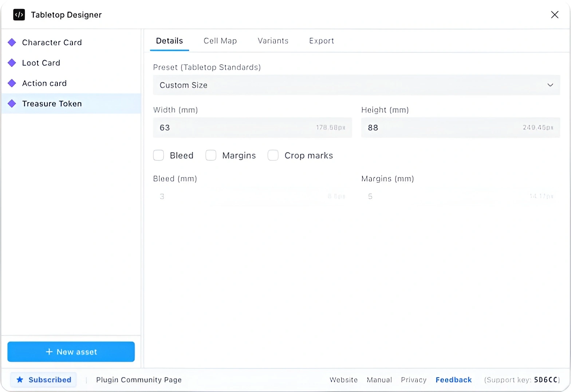Enable the Bleed checkbox
571x392 pixels.
(x=158, y=156)
